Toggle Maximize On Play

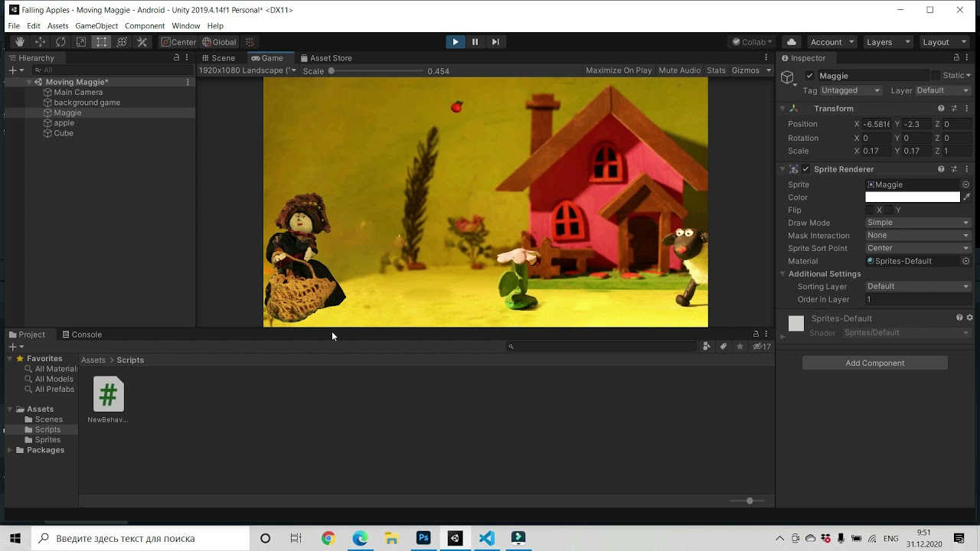(x=619, y=70)
